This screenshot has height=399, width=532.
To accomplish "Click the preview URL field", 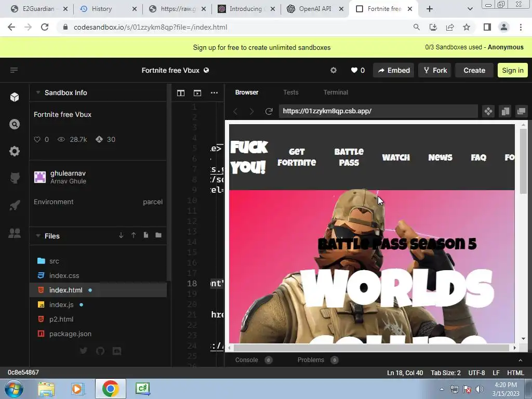I will coord(378,111).
